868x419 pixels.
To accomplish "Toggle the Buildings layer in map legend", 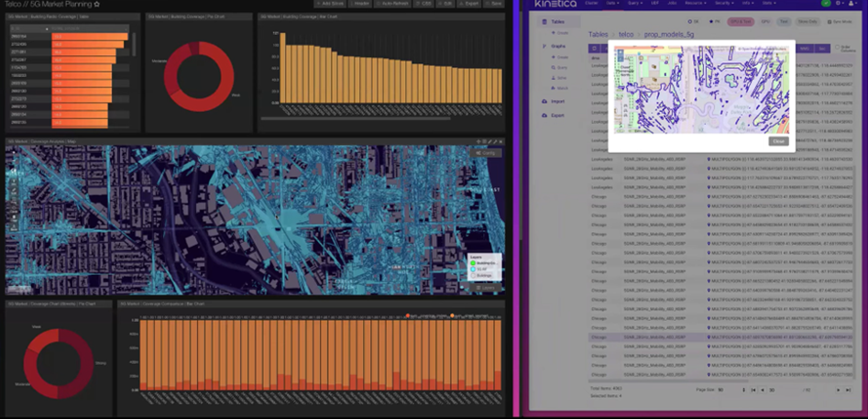I will [x=473, y=275].
